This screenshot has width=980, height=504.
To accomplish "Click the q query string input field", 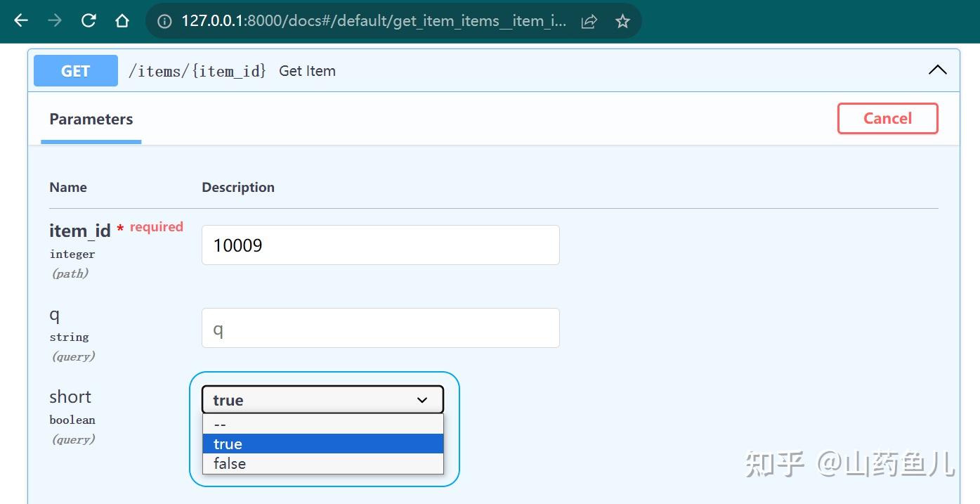I will point(381,328).
